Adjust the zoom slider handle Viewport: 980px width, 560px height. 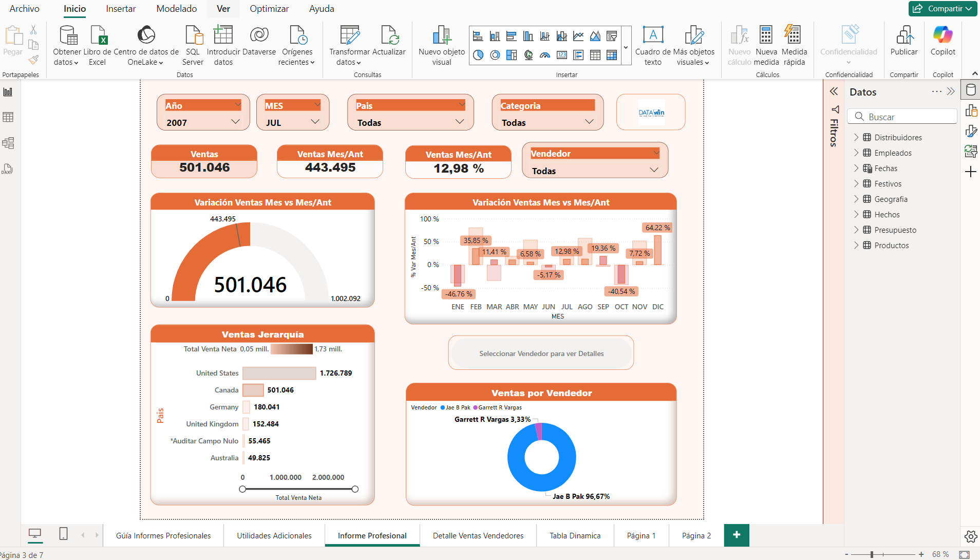(x=872, y=554)
